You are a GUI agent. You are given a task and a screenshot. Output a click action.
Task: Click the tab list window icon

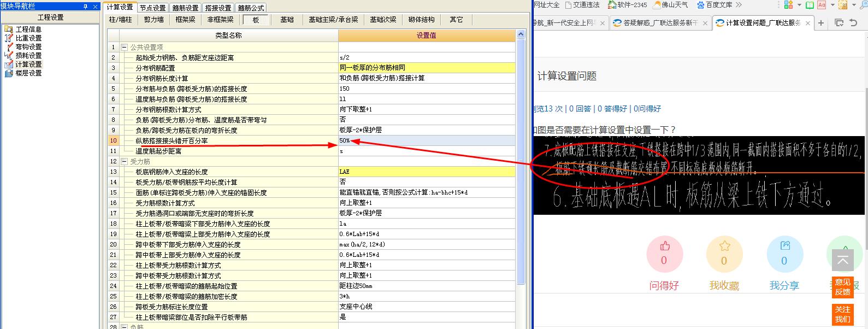[x=839, y=23]
